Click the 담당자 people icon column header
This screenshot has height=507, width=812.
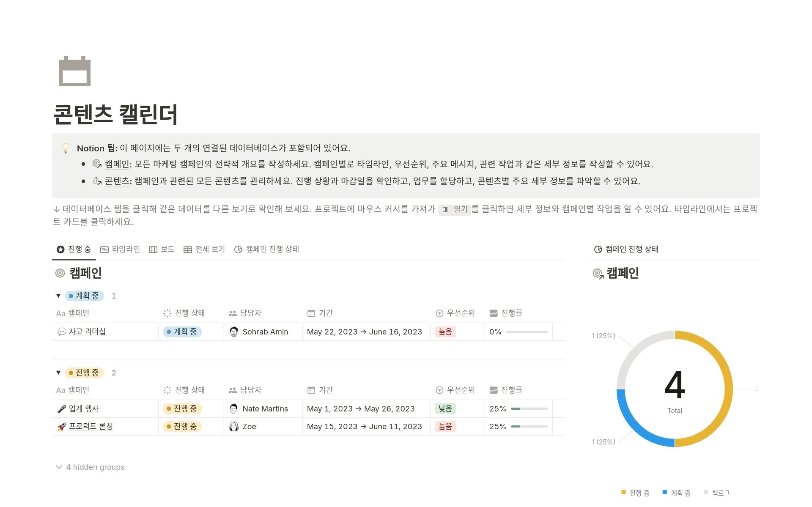[x=232, y=313]
